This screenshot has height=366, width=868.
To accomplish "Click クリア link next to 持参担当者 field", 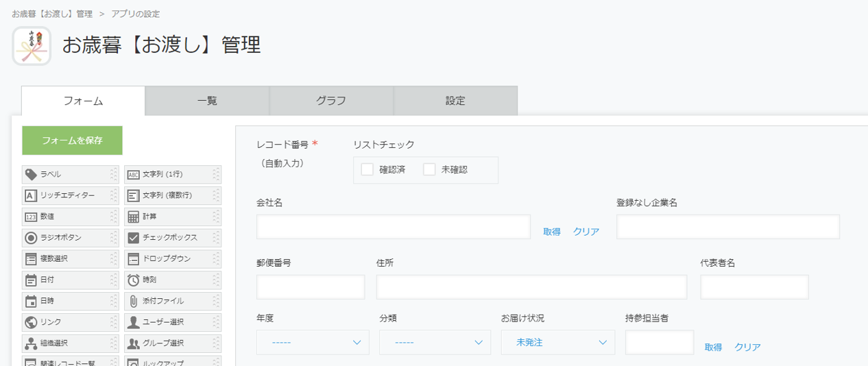I will (x=747, y=347).
